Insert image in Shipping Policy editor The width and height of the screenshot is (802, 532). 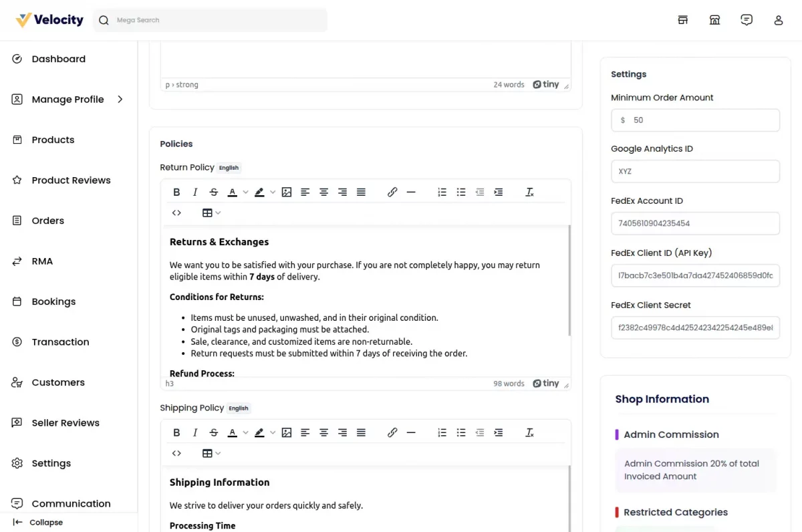[x=287, y=432]
